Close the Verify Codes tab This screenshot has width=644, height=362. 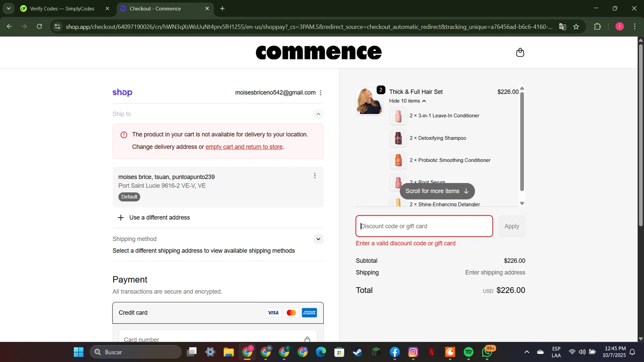pyautogui.click(x=107, y=9)
